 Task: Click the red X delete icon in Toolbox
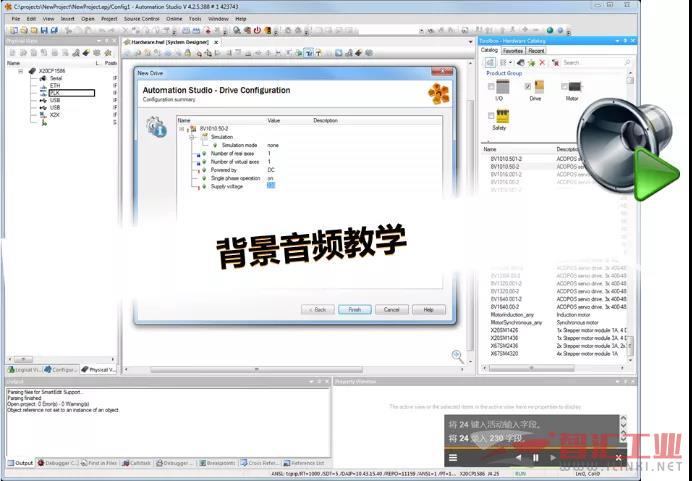(x=542, y=63)
